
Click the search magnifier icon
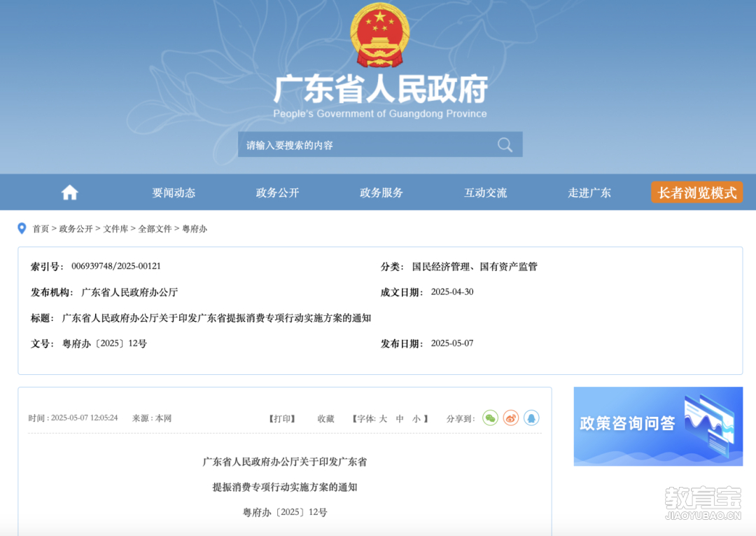pos(505,145)
